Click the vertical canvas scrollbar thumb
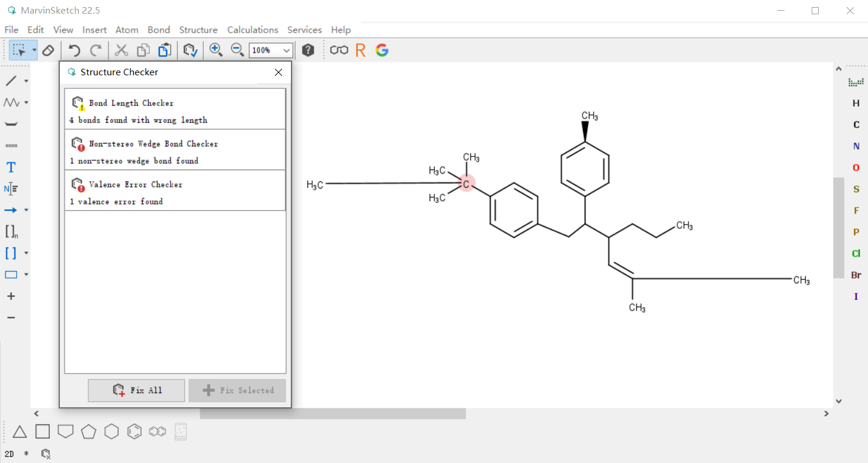 coord(838,228)
